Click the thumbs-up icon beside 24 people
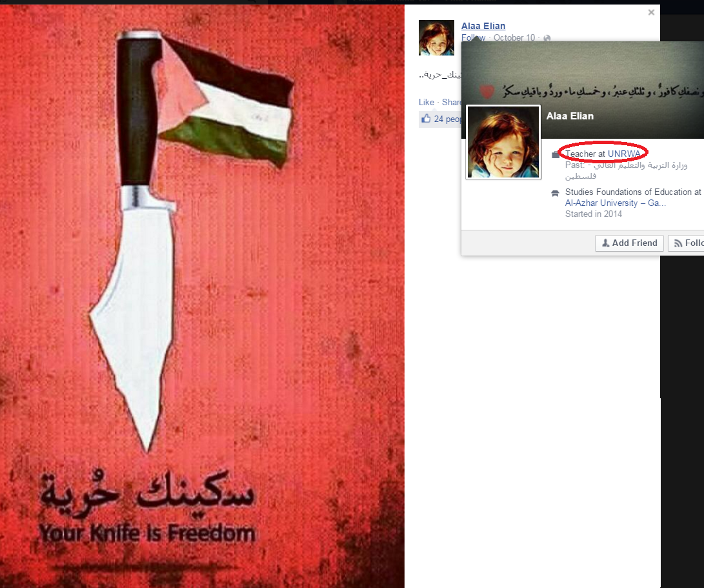Image resolution: width=704 pixels, height=588 pixels. 426,119
